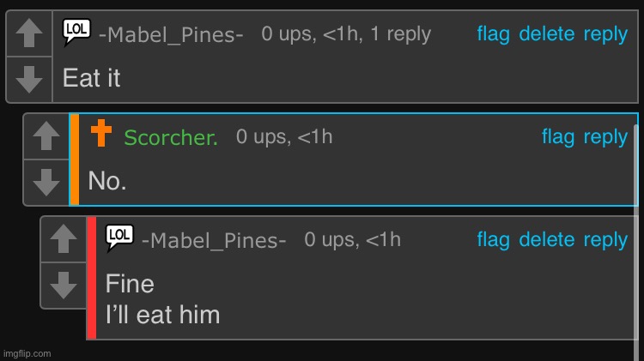Upvote Scorcher's "No." comment
This screenshot has width=644, height=361.
pyautogui.click(x=46, y=135)
